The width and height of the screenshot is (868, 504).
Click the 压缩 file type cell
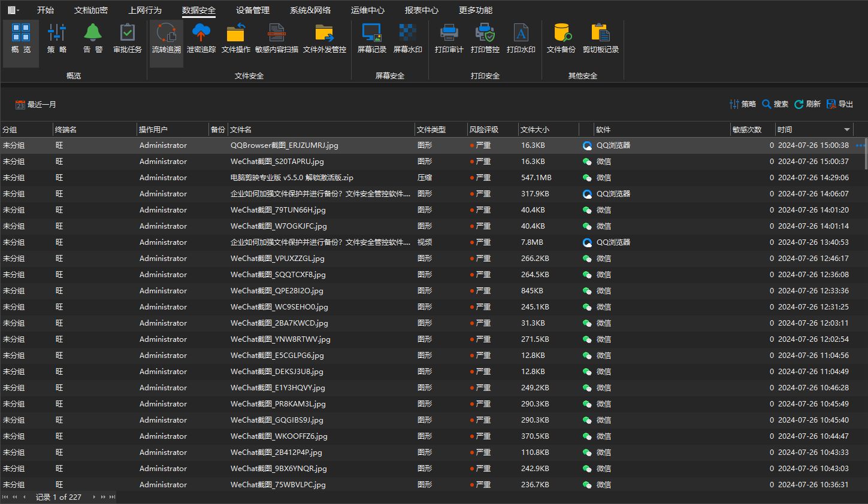pyautogui.click(x=425, y=178)
